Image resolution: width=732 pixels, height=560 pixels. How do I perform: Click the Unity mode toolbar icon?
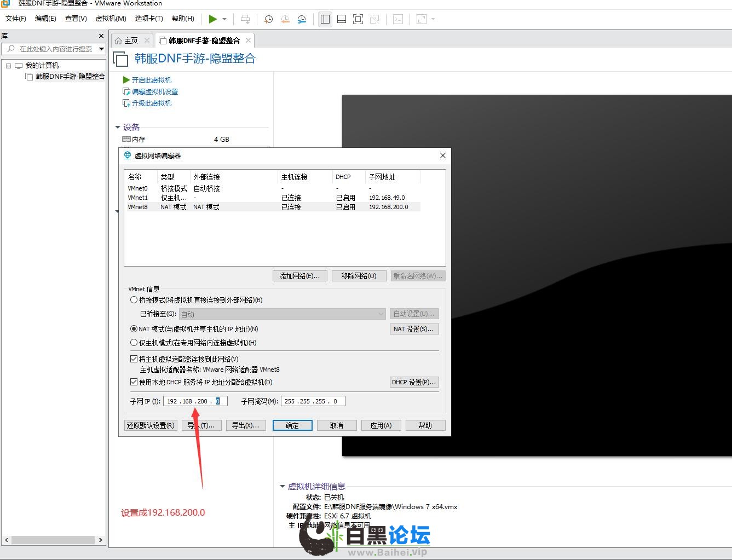(374, 19)
